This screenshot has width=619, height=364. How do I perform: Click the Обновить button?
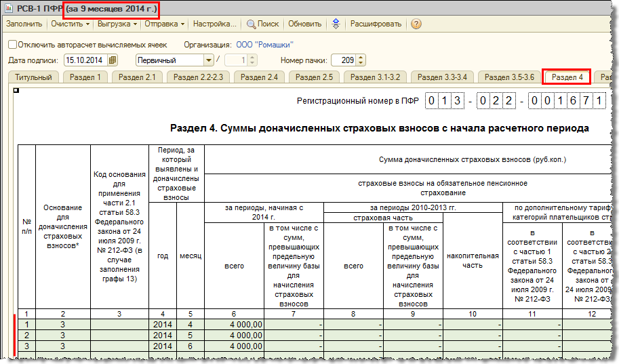coord(304,24)
